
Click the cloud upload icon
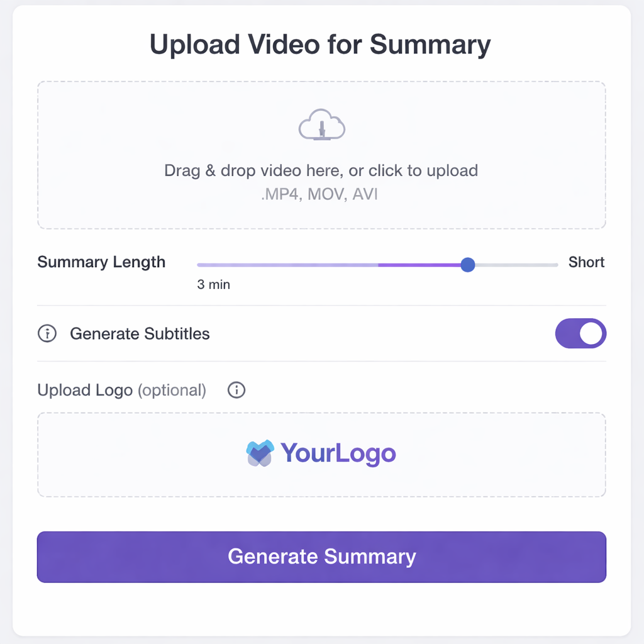[321, 125]
